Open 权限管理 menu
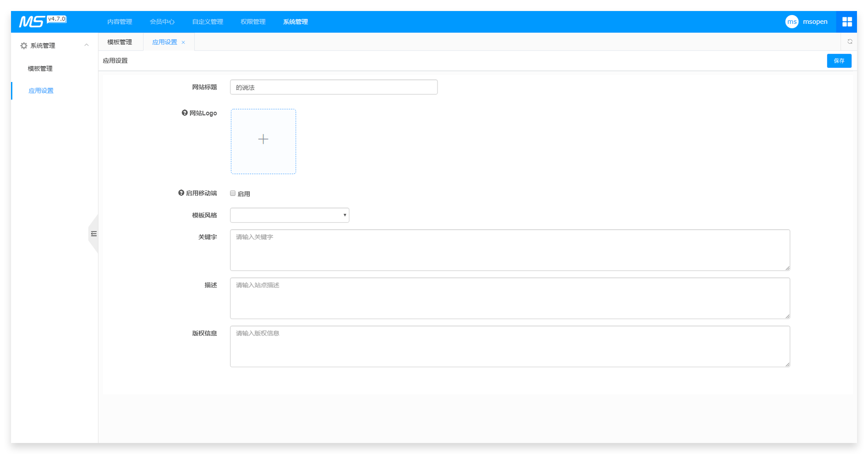This screenshot has height=454, width=868. click(x=253, y=22)
